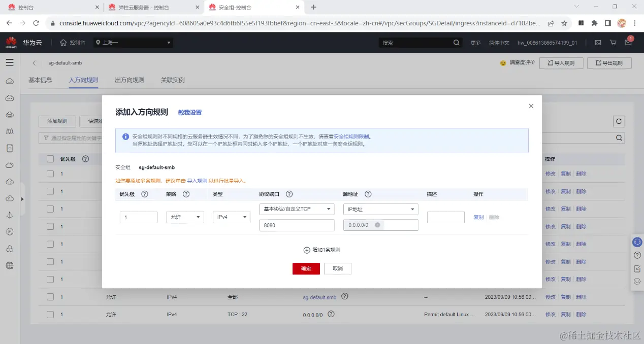Click back chevron beside sg-default-smb title

click(x=34, y=63)
